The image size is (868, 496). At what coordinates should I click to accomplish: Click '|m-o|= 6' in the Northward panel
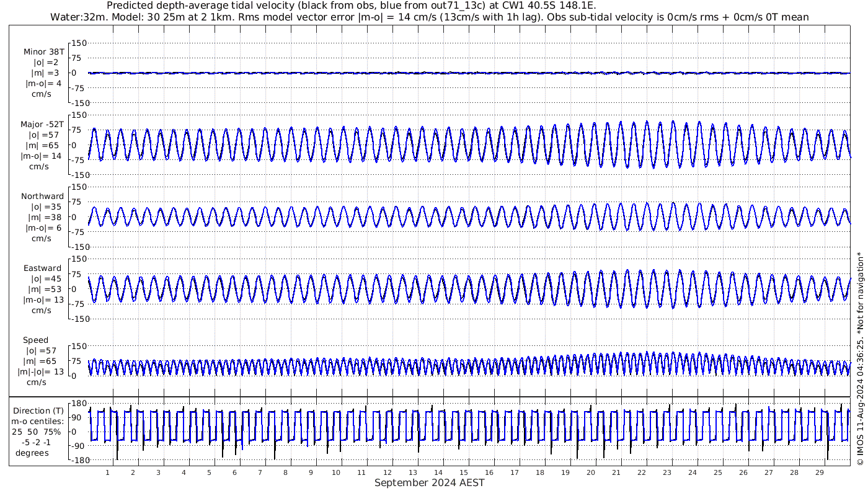pos(43,228)
